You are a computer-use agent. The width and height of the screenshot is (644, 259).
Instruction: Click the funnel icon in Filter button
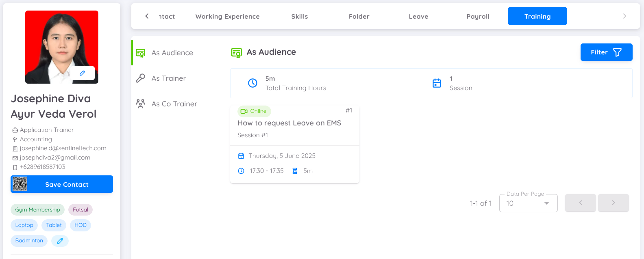(617, 52)
